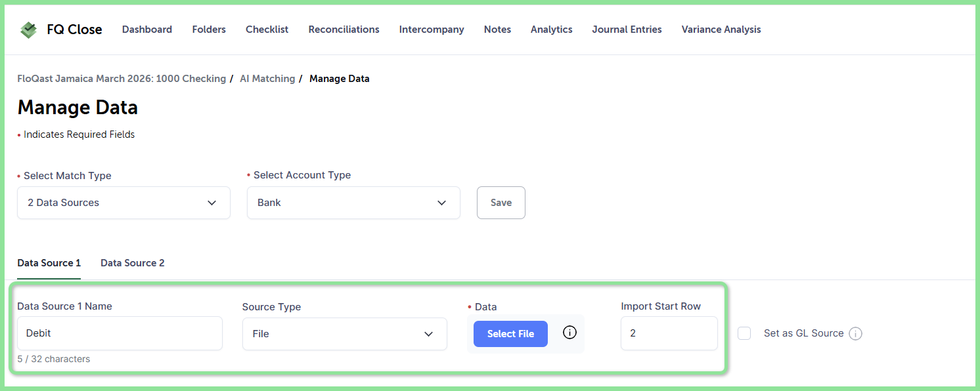Image resolution: width=980 pixels, height=391 pixels.
Task: Open Journal Entries
Action: pos(627,30)
